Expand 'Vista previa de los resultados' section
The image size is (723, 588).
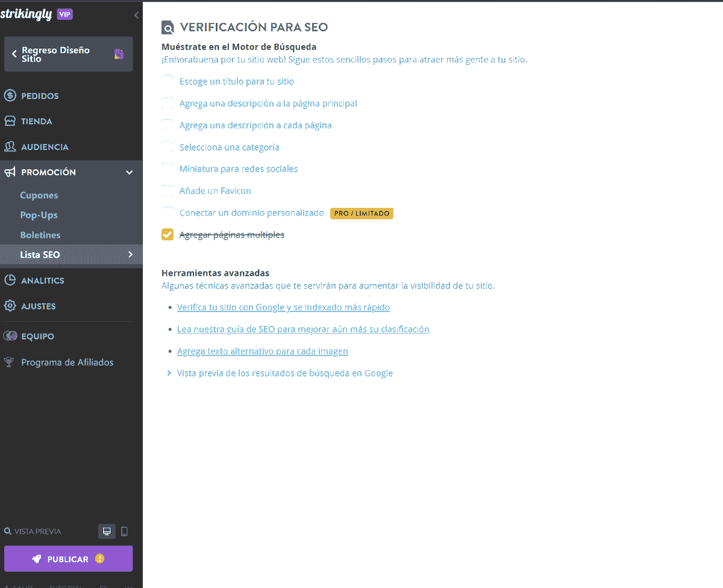coord(280,374)
